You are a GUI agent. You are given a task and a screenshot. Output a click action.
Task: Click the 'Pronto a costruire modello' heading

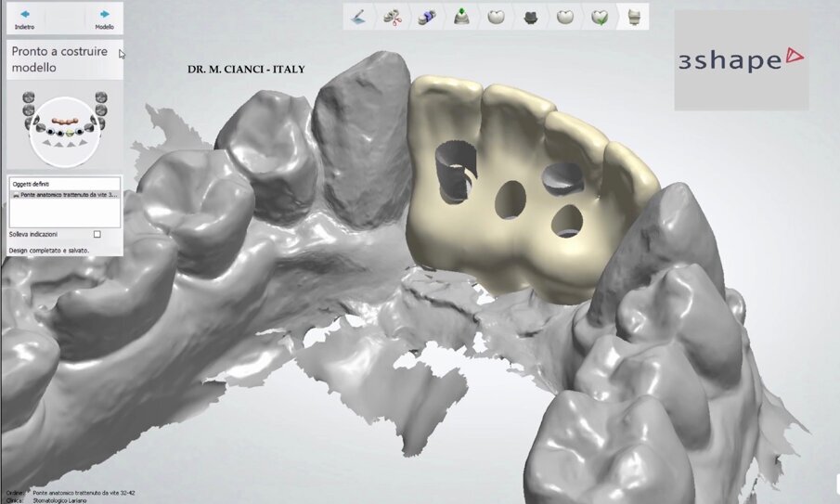pyautogui.click(x=59, y=59)
